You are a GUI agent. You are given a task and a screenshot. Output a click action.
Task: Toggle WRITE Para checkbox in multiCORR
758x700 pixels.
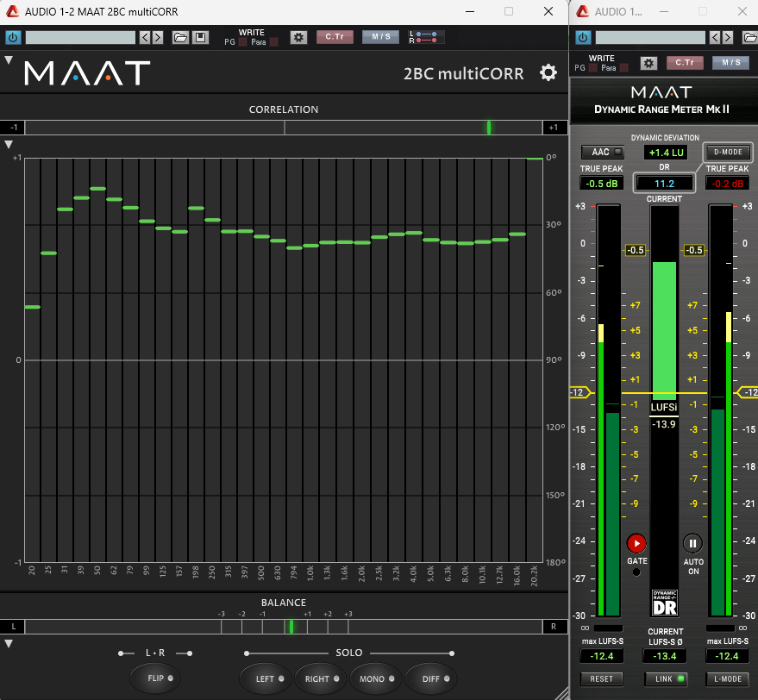273,42
